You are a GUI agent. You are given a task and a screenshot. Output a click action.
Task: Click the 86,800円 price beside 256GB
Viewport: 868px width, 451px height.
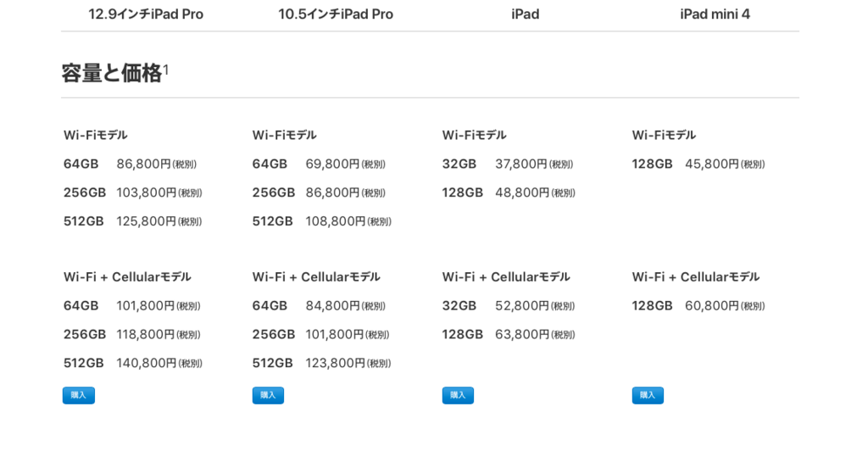(x=332, y=192)
